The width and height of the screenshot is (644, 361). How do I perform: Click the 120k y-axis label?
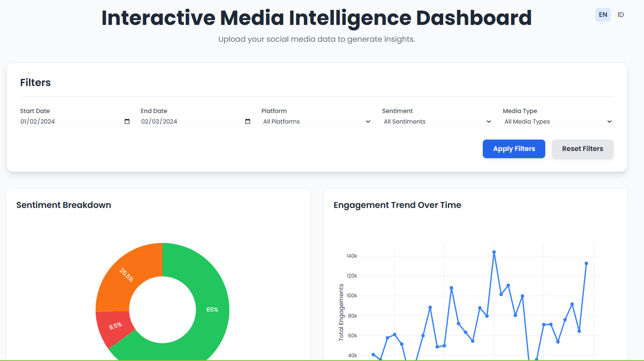click(x=351, y=276)
